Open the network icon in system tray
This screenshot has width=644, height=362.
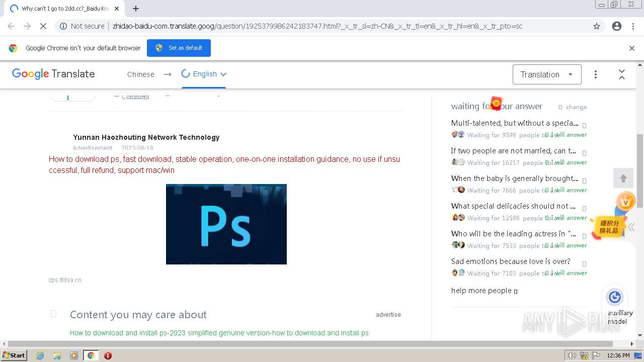coord(584,355)
